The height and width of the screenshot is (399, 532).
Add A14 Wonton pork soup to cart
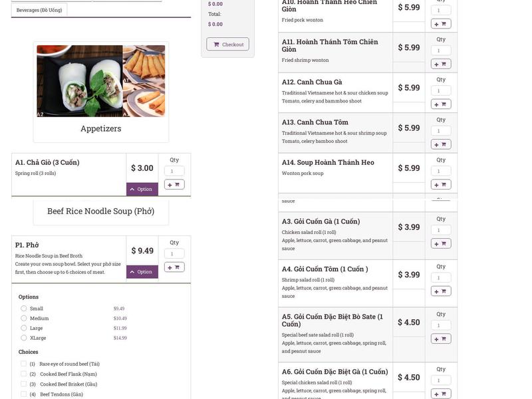(440, 184)
